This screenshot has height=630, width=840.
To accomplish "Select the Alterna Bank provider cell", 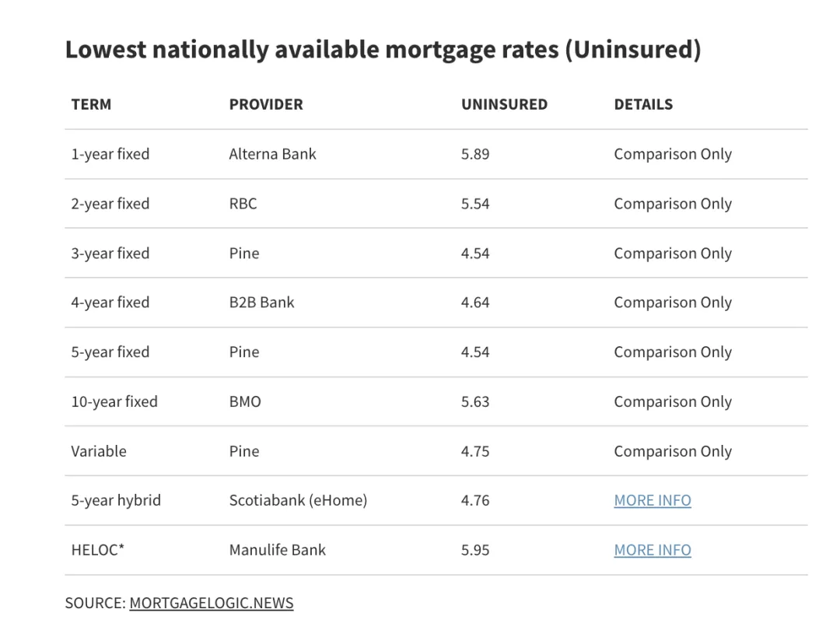I will [272, 154].
